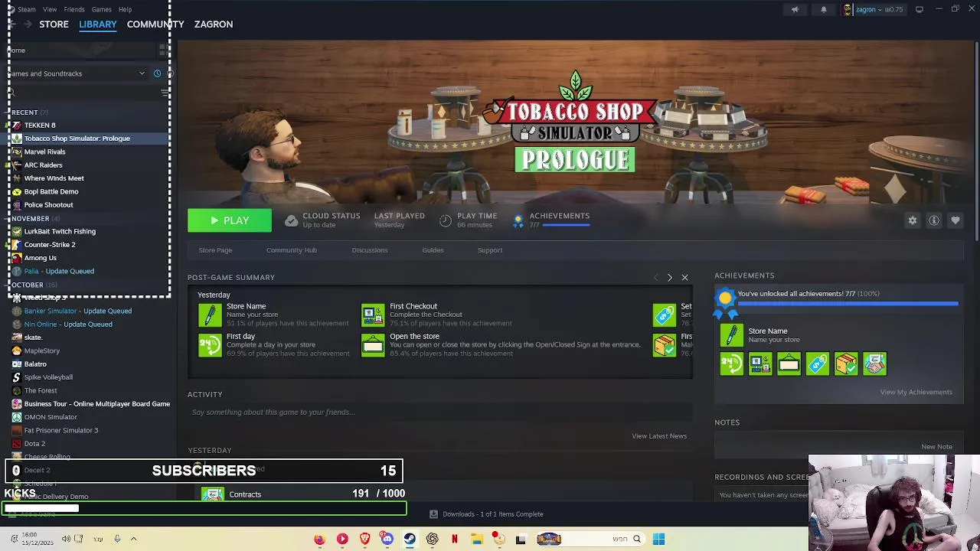Close the post-game summary panel
The width and height of the screenshot is (980, 551).
[x=684, y=278]
